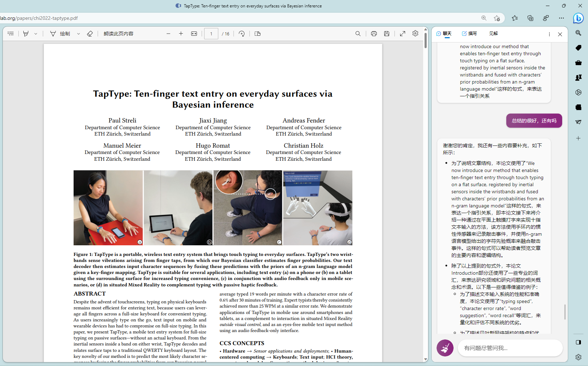Zoom in the PDF with plus
Image resolution: width=588 pixels, height=366 pixels.
pyautogui.click(x=181, y=34)
